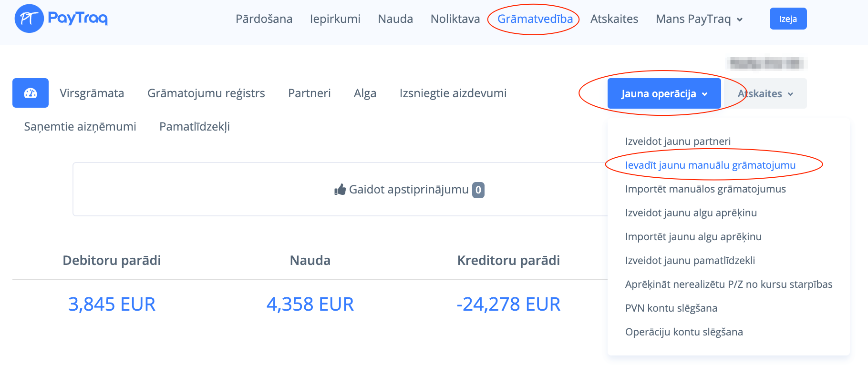Image resolution: width=868 pixels, height=365 pixels.
Task: Expand the Mans PayTraq dropdown
Action: pos(699,19)
